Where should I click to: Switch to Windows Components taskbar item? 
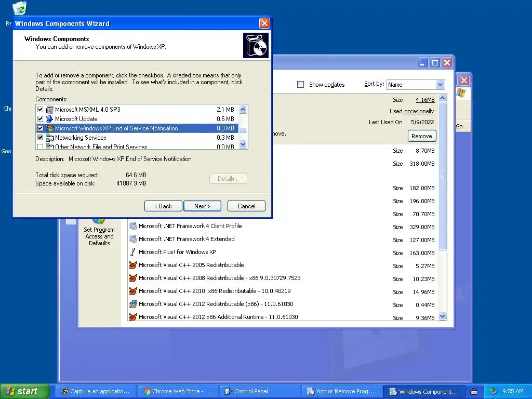tap(424, 392)
